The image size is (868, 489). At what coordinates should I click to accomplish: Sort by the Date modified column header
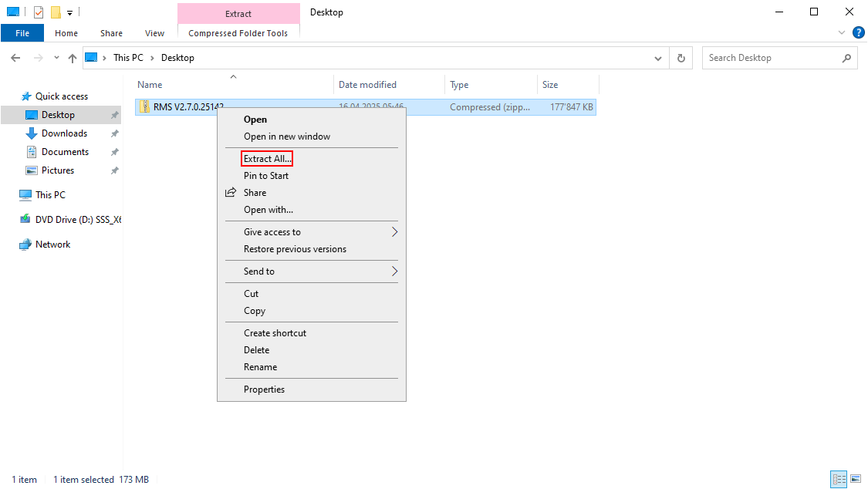(x=389, y=85)
